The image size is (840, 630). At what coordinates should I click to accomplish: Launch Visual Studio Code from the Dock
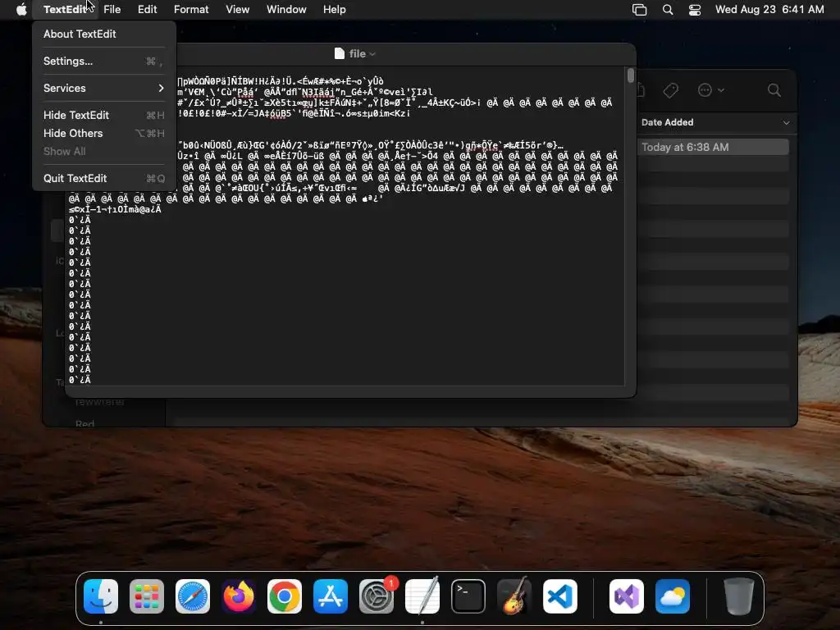[559, 596]
